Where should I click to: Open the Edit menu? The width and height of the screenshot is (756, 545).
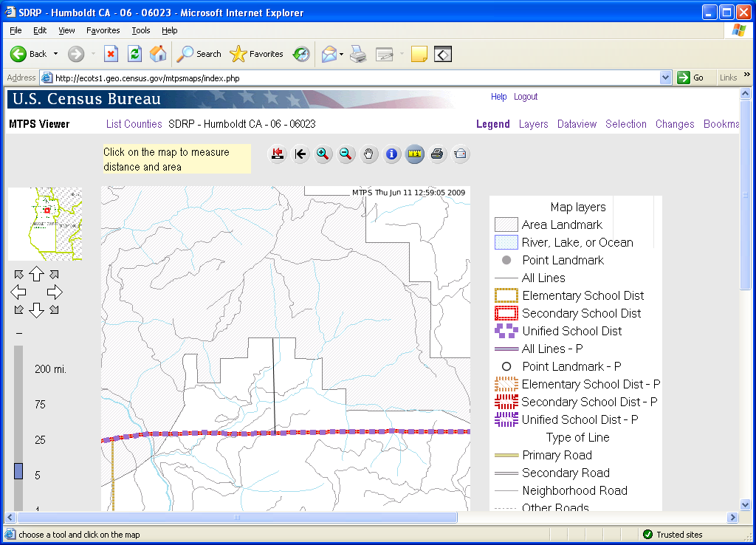[40, 30]
